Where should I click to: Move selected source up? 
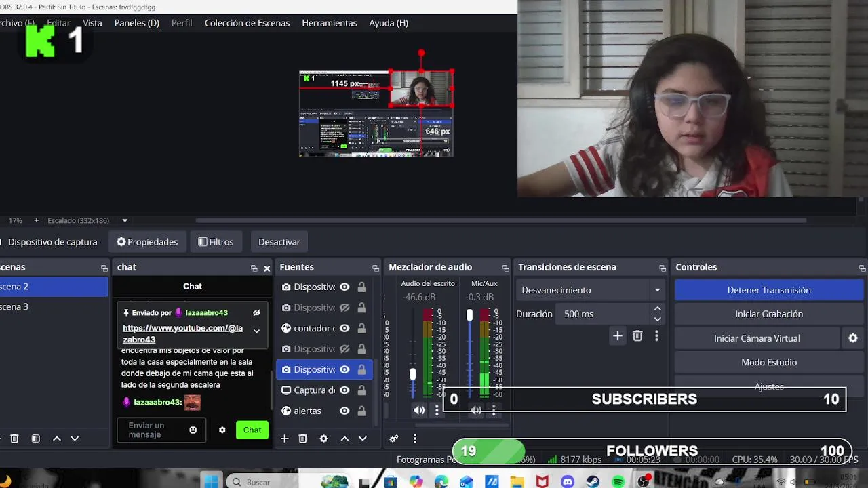pyautogui.click(x=344, y=439)
